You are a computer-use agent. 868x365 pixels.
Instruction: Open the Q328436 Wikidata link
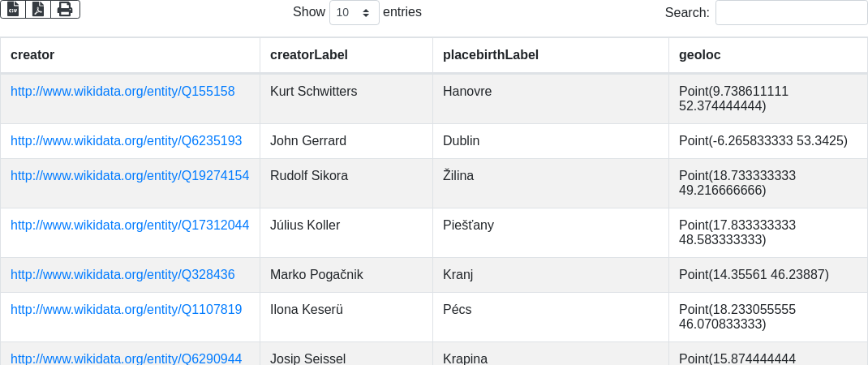122,275
